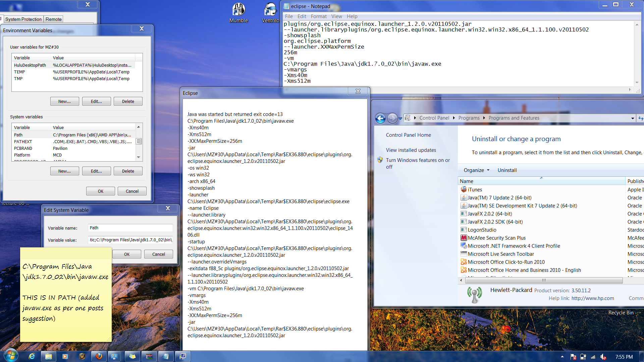Show hidden tray icons arrow
This screenshot has width=644, height=362.
562,357
